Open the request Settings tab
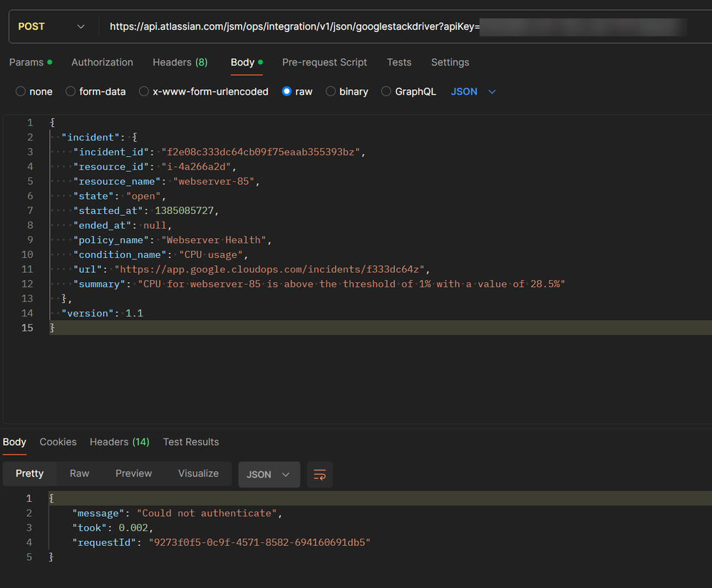This screenshot has width=712, height=588. pyautogui.click(x=450, y=62)
